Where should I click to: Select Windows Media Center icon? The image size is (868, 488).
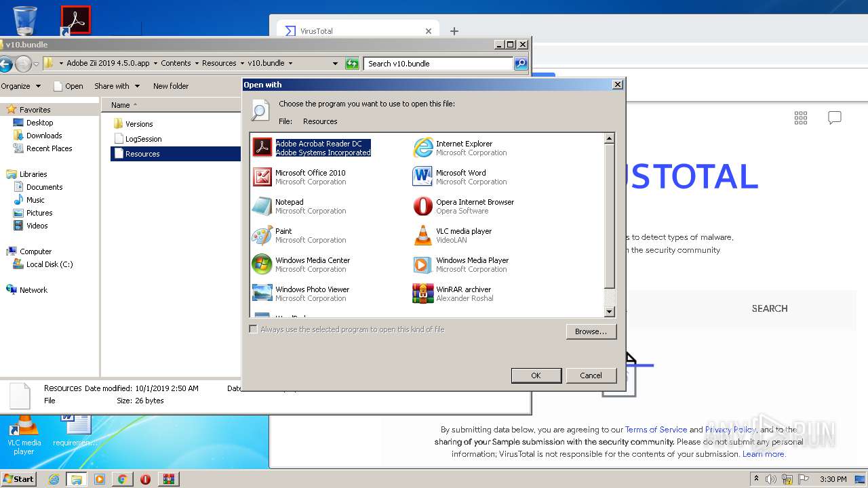pyautogui.click(x=262, y=264)
